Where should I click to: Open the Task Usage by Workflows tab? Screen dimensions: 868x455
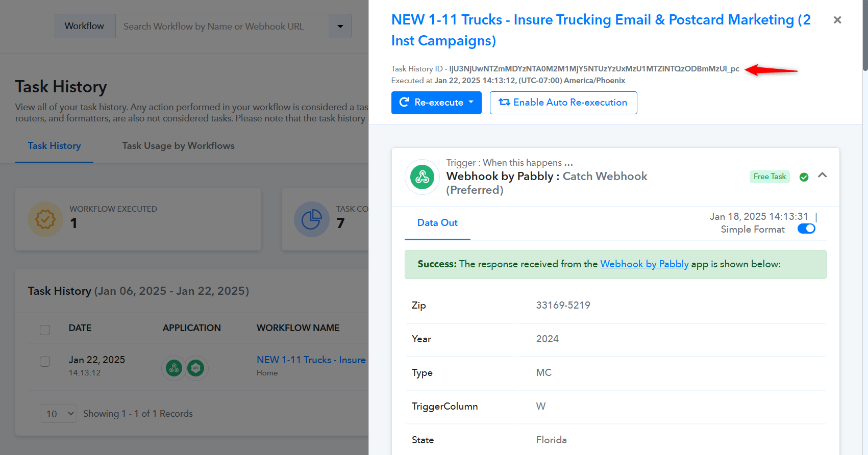tap(178, 146)
